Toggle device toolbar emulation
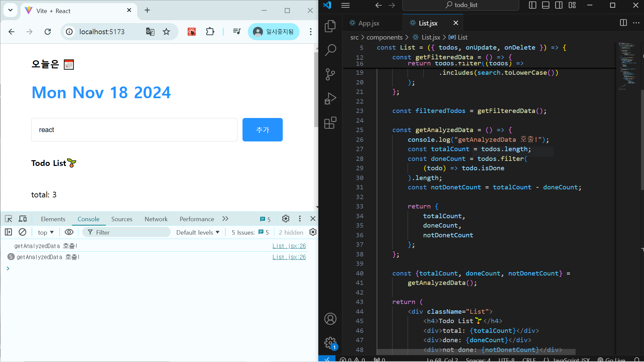Screen dimensions: 644x362 [x=22, y=219]
